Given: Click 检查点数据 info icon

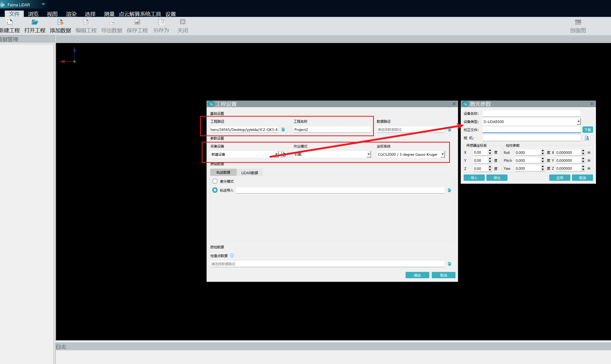Looking at the screenshot, I should pos(232,256).
